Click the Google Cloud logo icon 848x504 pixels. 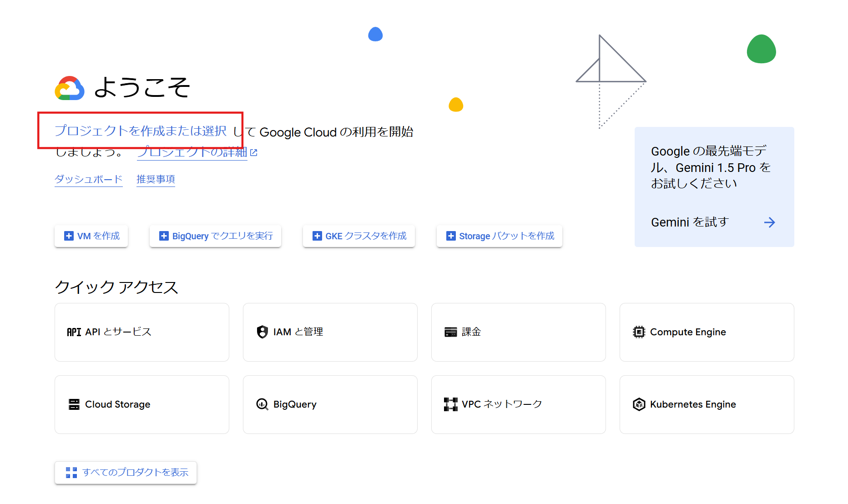[x=70, y=88]
